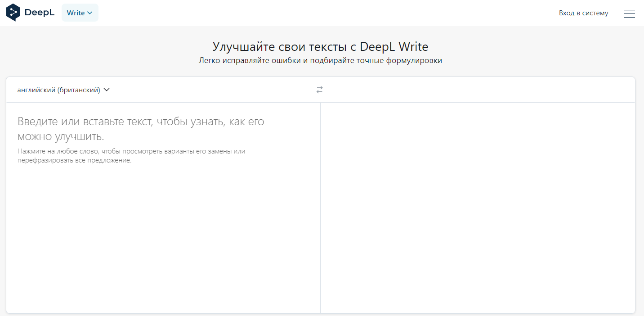
Task: Open the hamburger menu
Action: (629, 14)
